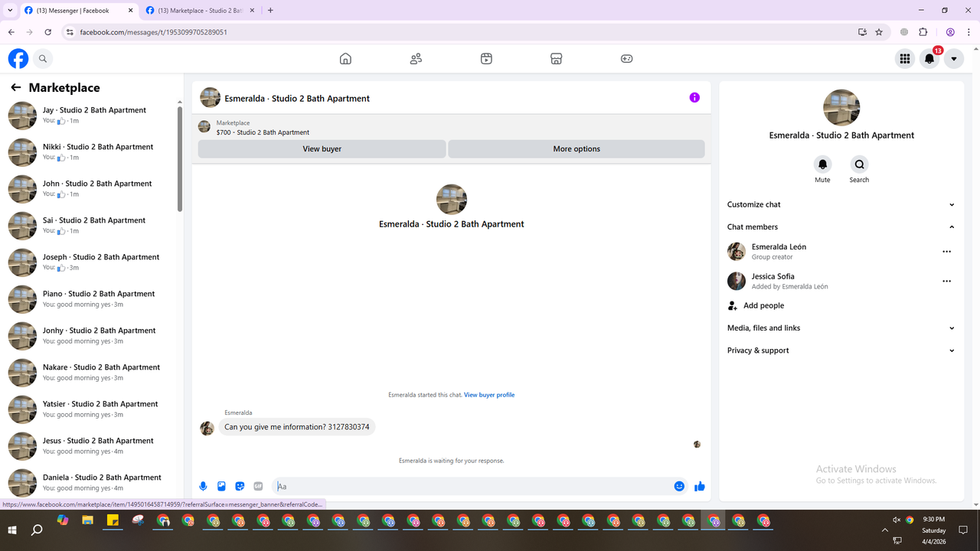Open Sai's Studio 2 Bath Apartment chat
980x551 pixels.
[91, 226]
